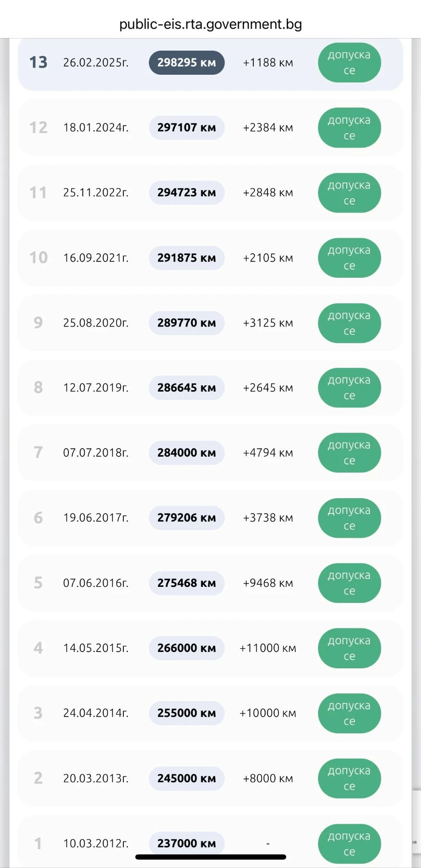Click 'допуска се' status for 10.03.2012
Image resolution: width=421 pixels, height=868 pixels.
(349, 843)
